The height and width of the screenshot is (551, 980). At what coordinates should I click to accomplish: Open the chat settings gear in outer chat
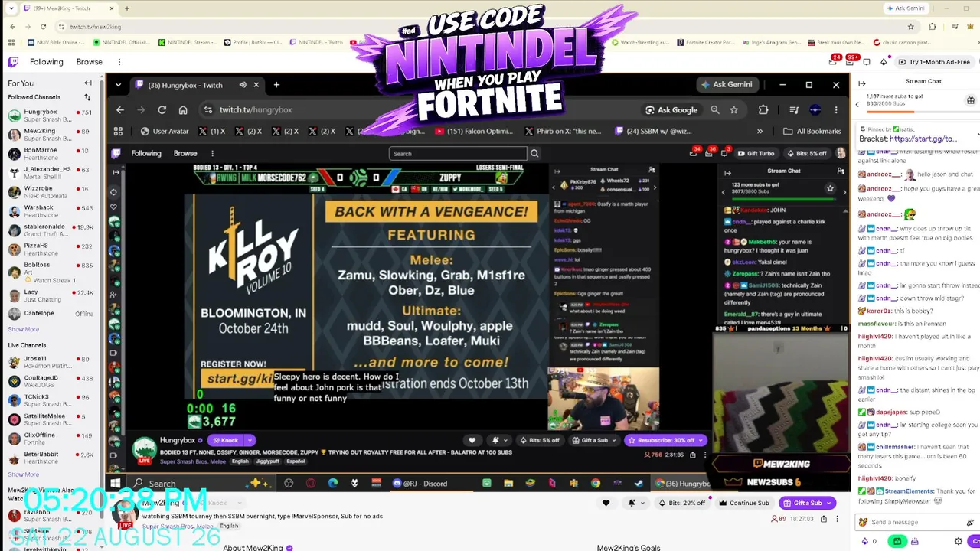coord(958,542)
